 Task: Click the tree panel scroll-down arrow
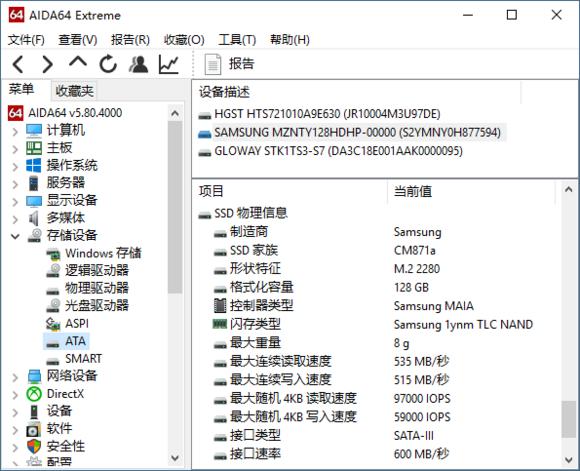(175, 458)
